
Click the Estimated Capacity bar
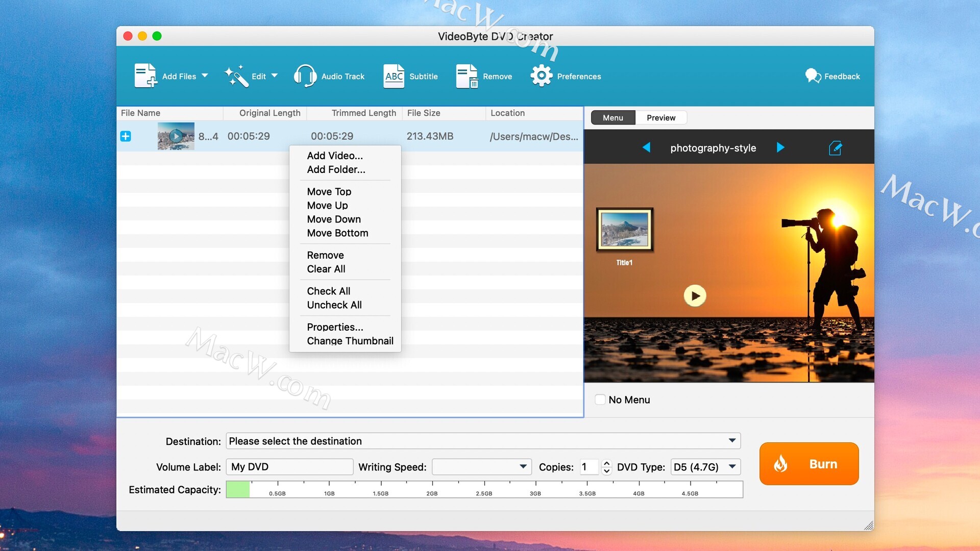(x=484, y=489)
